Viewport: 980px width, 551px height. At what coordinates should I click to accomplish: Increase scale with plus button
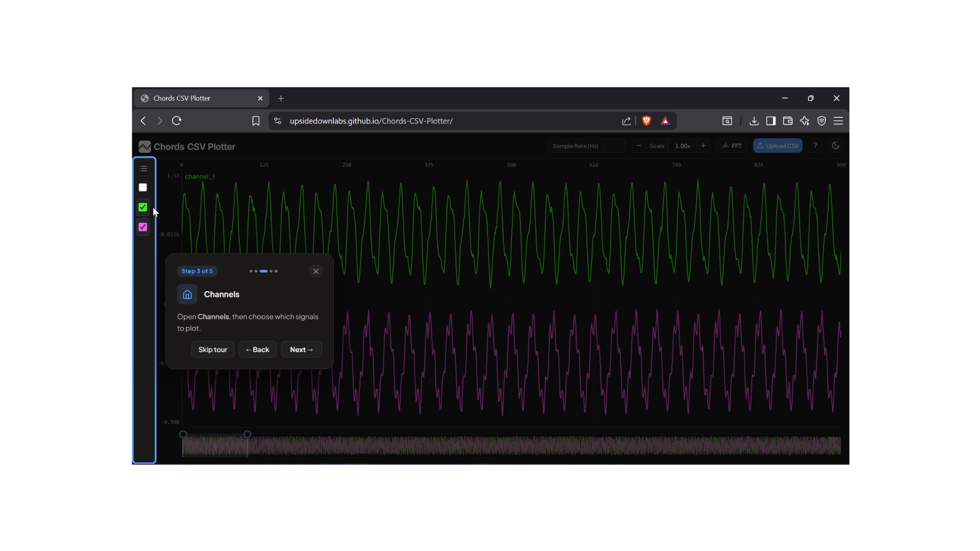click(703, 146)
